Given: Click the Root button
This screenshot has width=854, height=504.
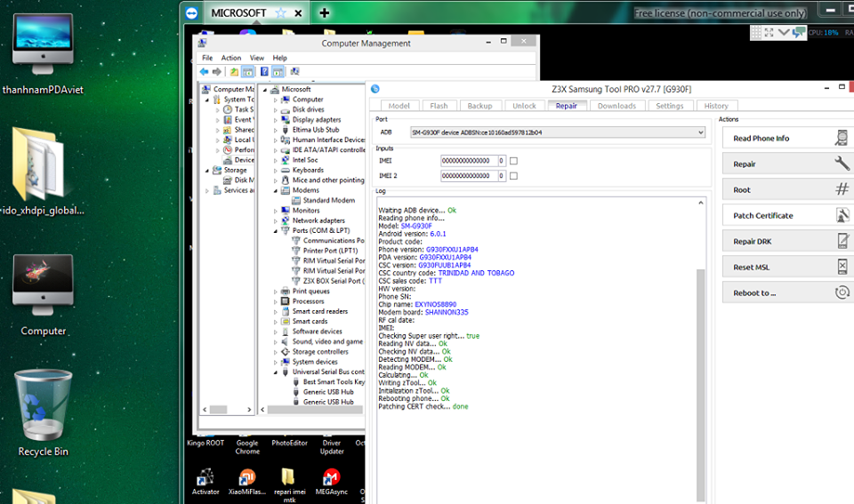Looking at the screenshot, I should [787, 190].
